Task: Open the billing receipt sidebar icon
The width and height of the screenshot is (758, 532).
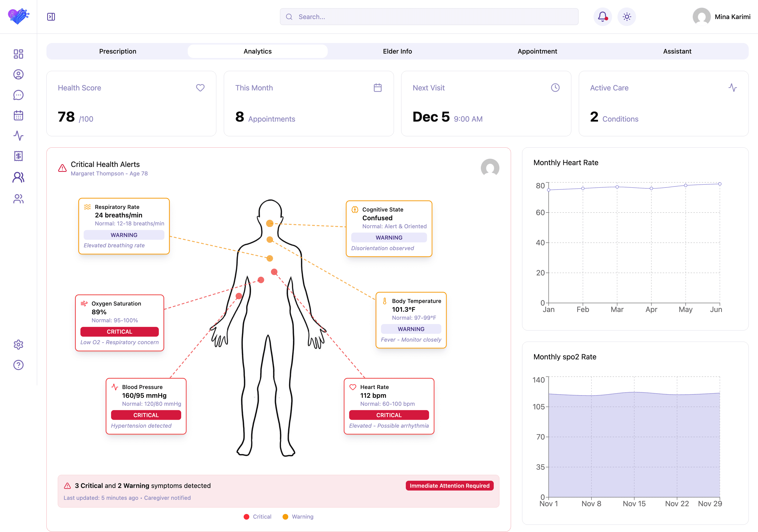Action: coord(19,156)
